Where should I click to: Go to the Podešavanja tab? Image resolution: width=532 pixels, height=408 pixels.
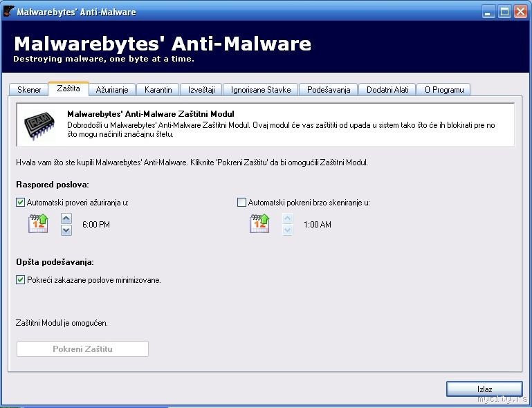(x=329, y=90)
